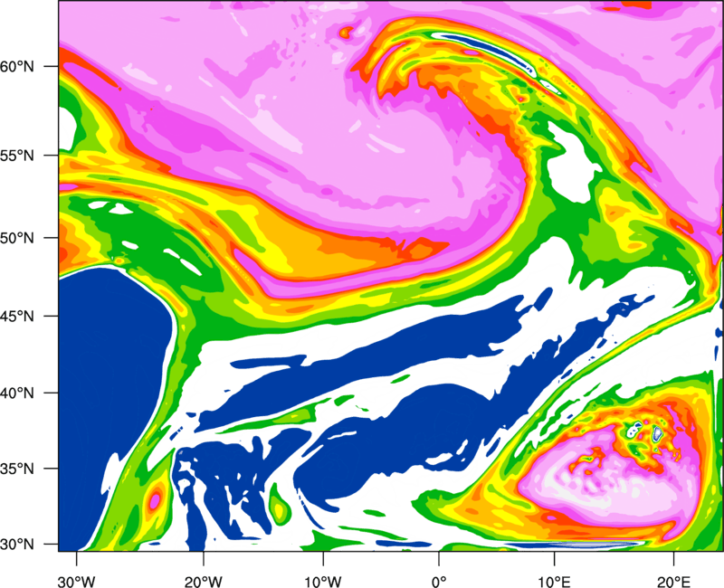This screenshot has height=588, width=724.
Task: Click the 20°E longitude label
Action: click(673, 582)
